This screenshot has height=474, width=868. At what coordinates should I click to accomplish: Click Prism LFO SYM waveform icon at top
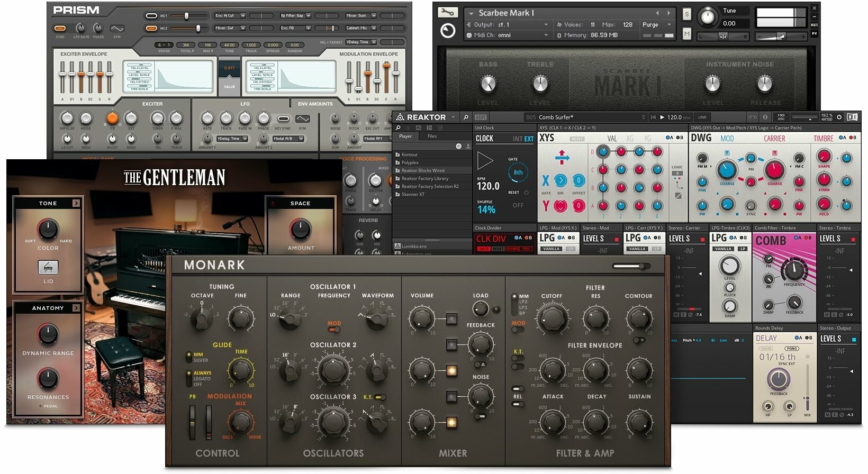(x=117, y=28)
